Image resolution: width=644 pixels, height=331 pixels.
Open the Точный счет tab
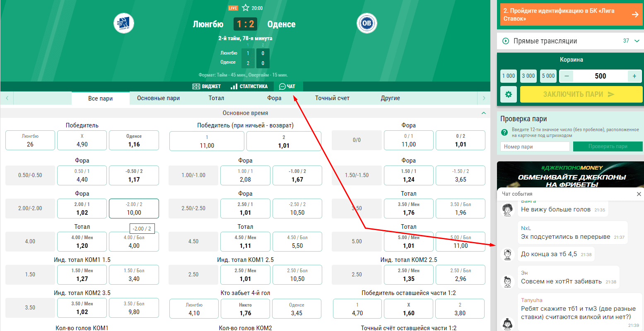coord(332,98)
